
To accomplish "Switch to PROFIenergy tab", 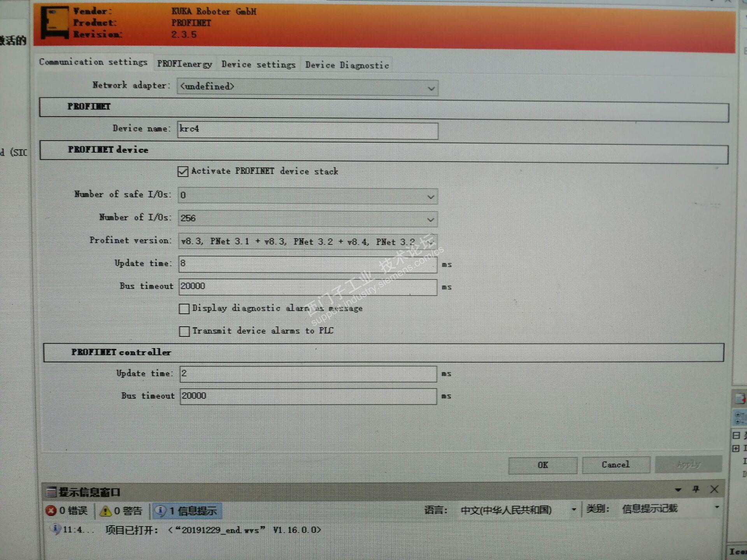I will coord(184,64).
